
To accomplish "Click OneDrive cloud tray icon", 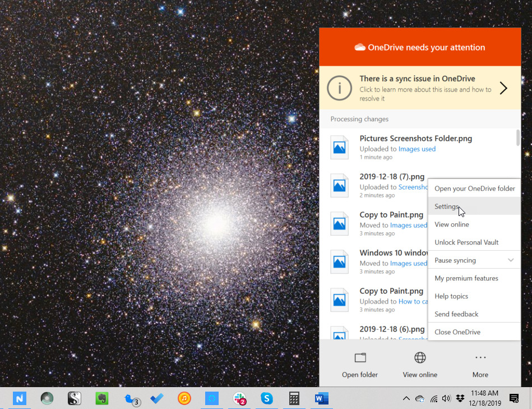I will point(420,398).
